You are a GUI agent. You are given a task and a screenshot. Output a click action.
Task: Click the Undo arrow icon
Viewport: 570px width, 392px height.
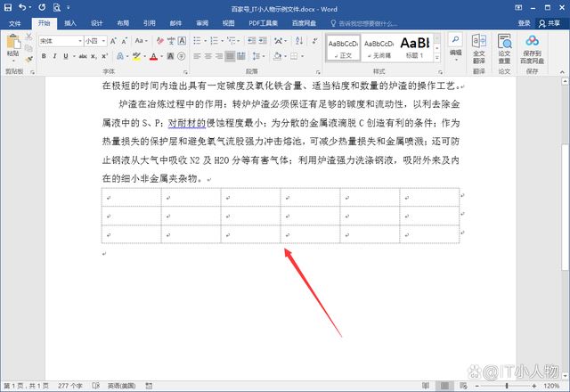pos(22,7)
